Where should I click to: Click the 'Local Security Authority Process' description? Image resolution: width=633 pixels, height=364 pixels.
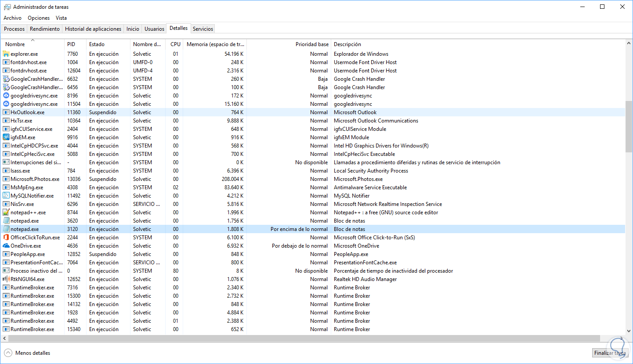(x=371, y=171)
